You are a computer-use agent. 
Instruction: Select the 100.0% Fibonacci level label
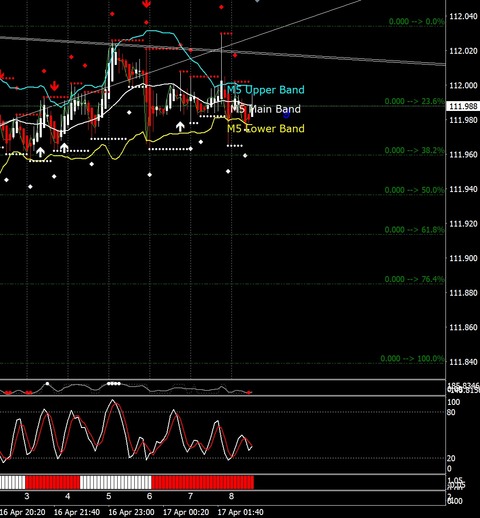click(412, 359)
